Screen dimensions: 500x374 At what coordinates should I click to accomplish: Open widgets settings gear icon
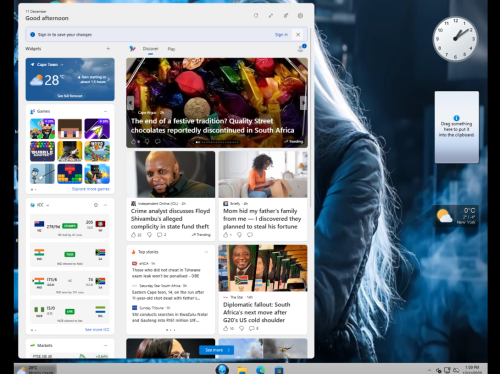click(x=300, y=16)
